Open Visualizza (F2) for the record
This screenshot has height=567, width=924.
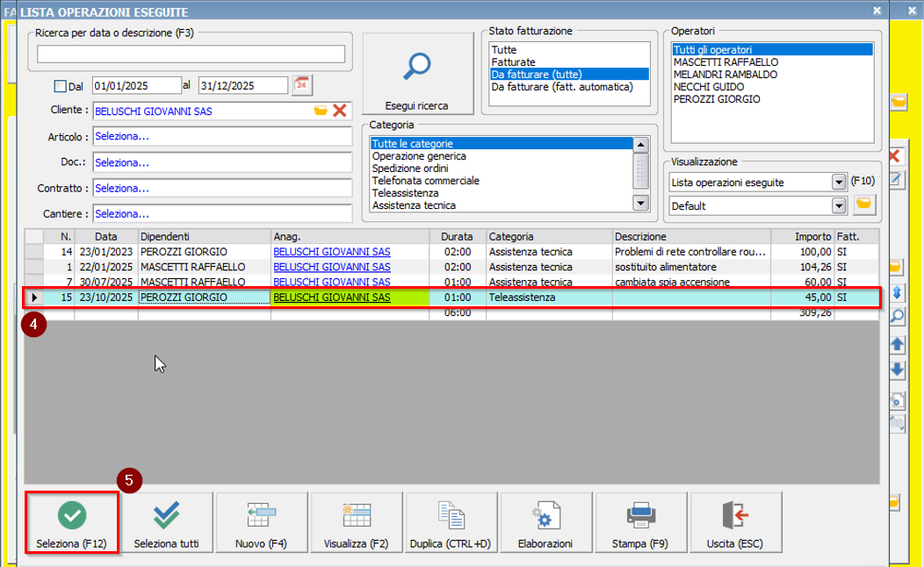[x=357, y=523]
